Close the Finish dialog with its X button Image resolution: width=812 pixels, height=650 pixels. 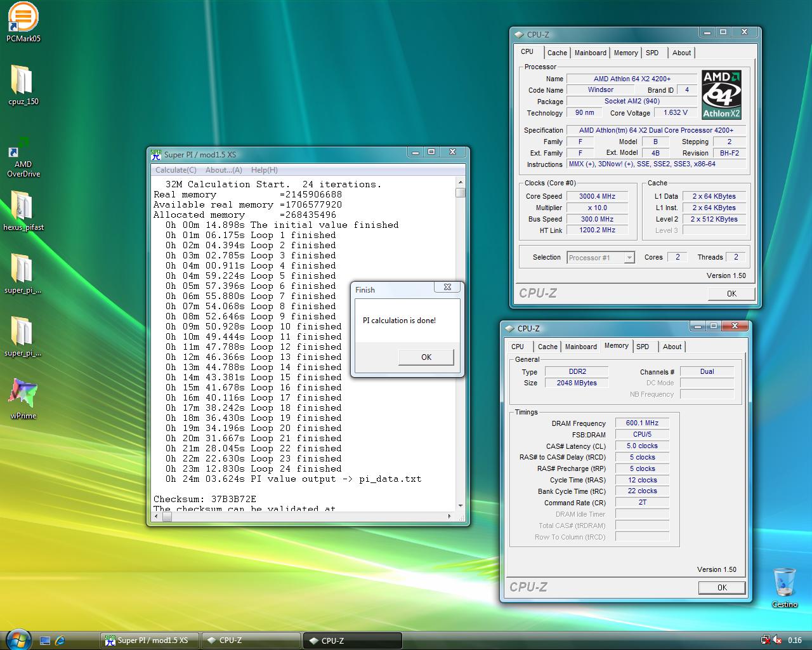(447, 287)
